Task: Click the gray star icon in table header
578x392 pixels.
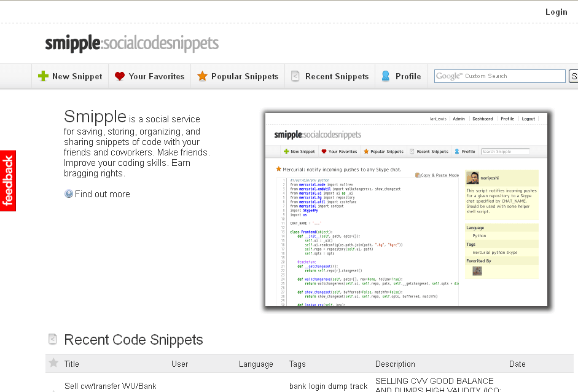Action: click(x=53, y=363)
